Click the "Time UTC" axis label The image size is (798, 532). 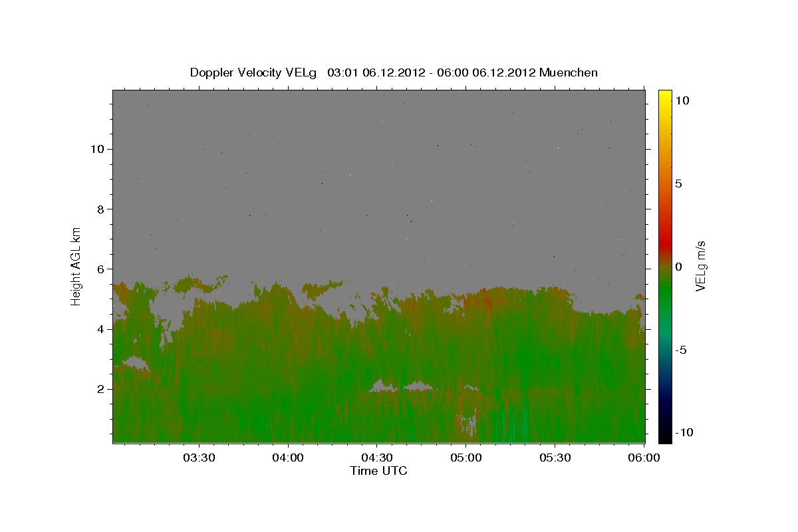378,471
